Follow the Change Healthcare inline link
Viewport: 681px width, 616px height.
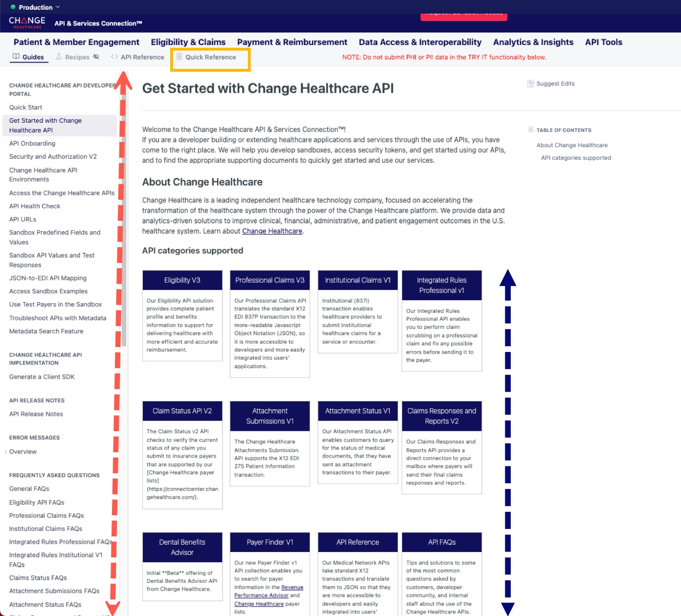272,231
